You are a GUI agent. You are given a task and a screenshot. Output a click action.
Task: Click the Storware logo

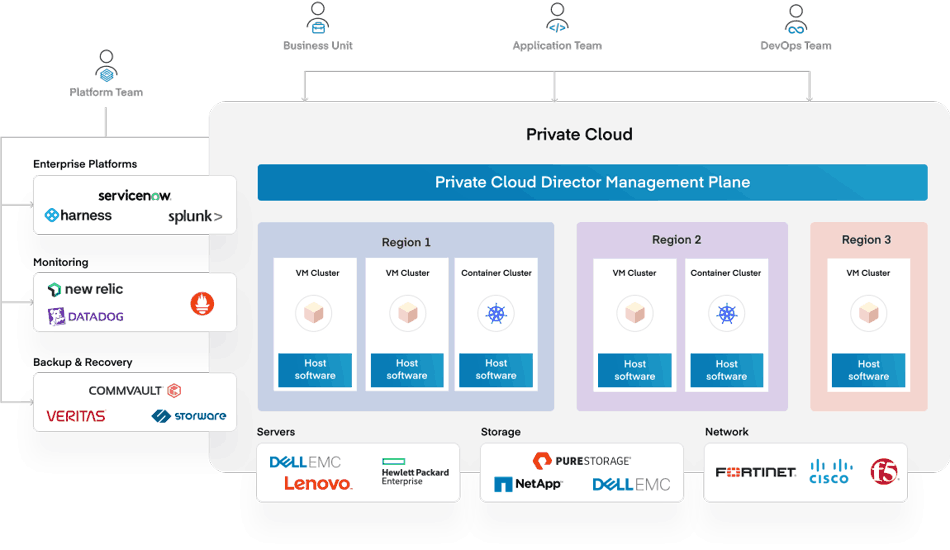(188, 416)
